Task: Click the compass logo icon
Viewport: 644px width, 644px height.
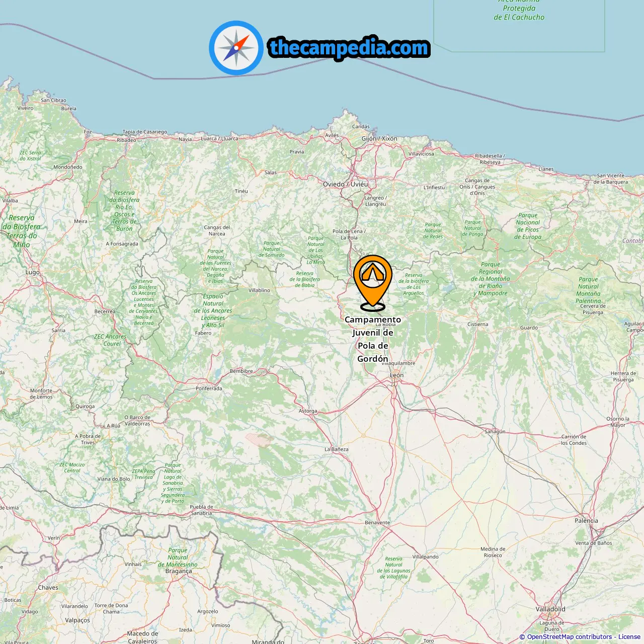Action: tap(236, 48)
